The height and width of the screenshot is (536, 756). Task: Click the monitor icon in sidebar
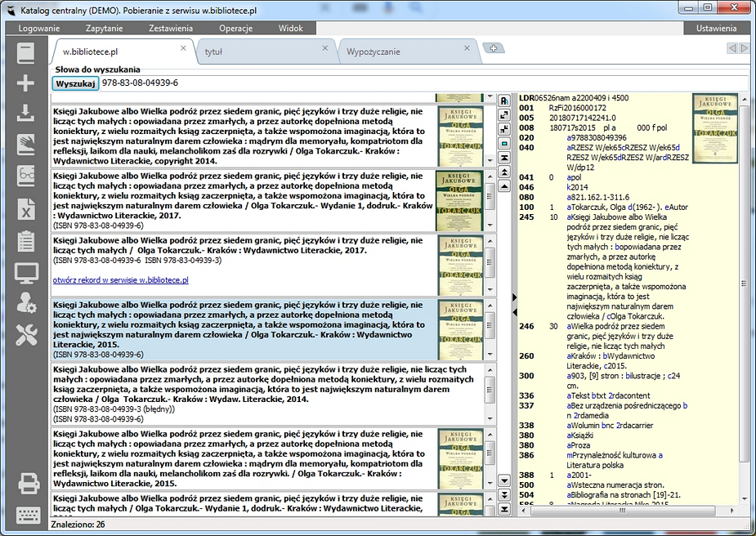[x=26, y=273]
